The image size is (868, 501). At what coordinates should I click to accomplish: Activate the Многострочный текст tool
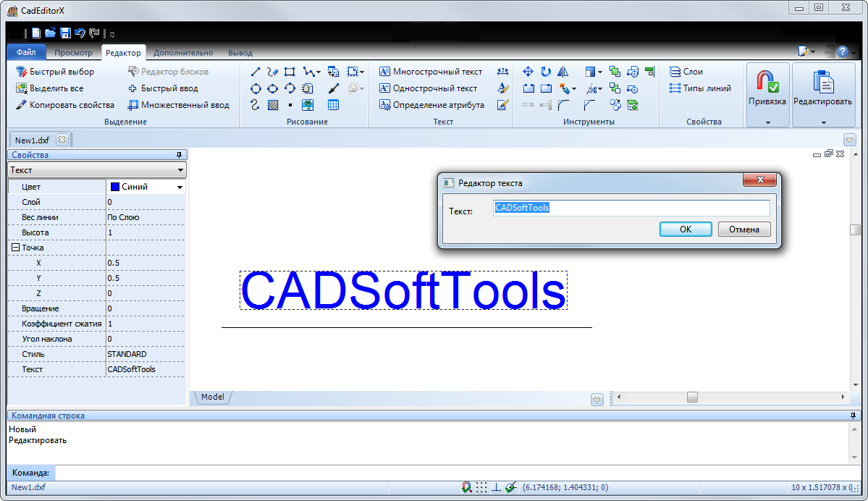pos(432,71)
